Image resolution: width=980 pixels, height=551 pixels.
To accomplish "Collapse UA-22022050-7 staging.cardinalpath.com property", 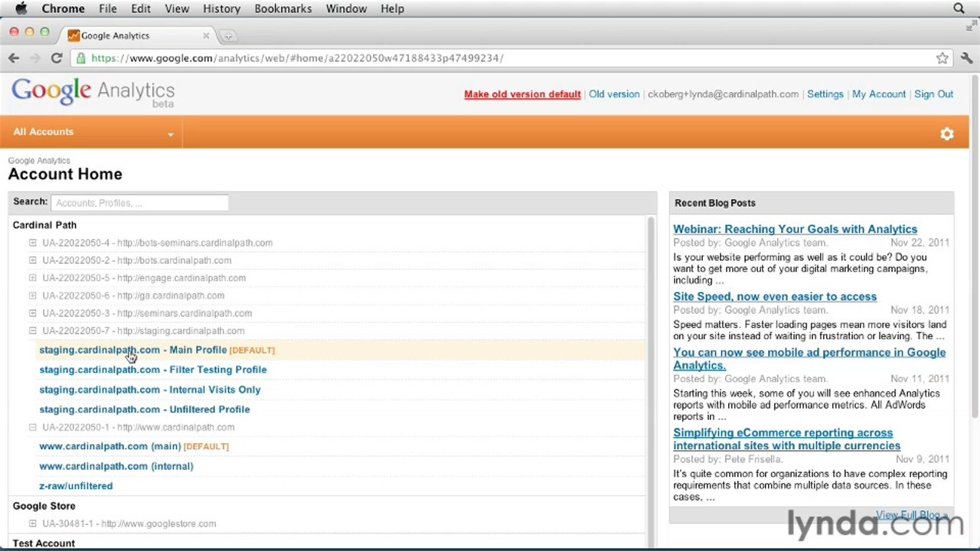I will click(33, 331).
